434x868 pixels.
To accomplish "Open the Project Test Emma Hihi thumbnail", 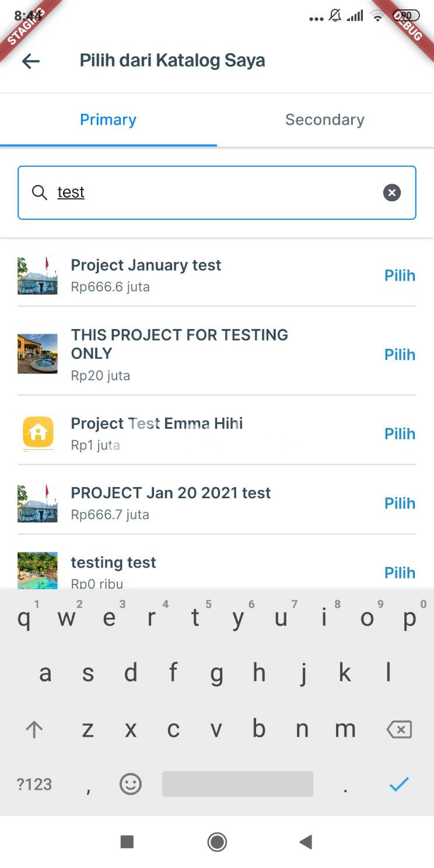I will coord(38,433).
